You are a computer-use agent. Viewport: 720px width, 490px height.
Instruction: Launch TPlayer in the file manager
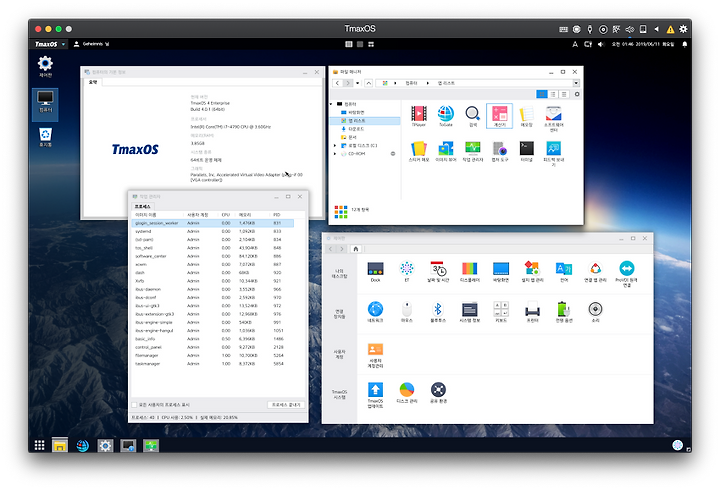coord(418,113)
